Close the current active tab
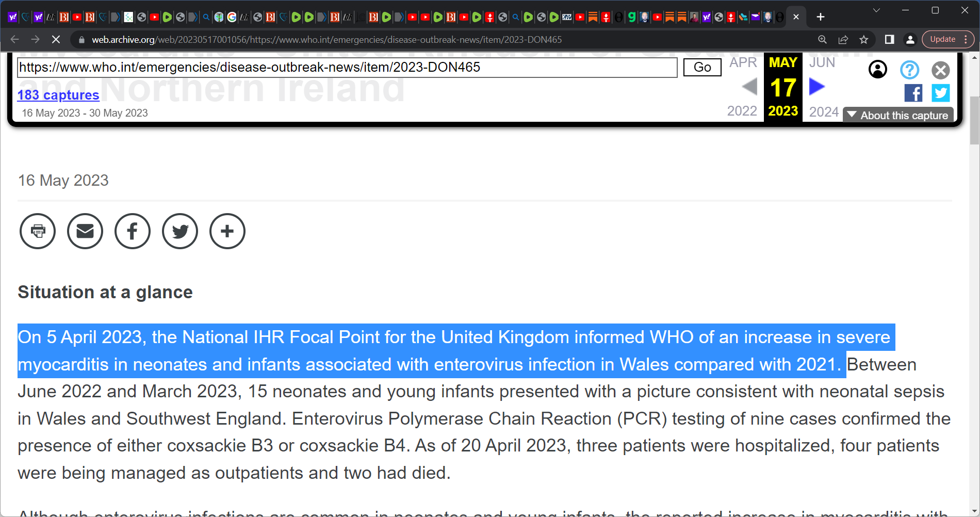This screenshot has width=980, height=517. [x=796, y=17]
